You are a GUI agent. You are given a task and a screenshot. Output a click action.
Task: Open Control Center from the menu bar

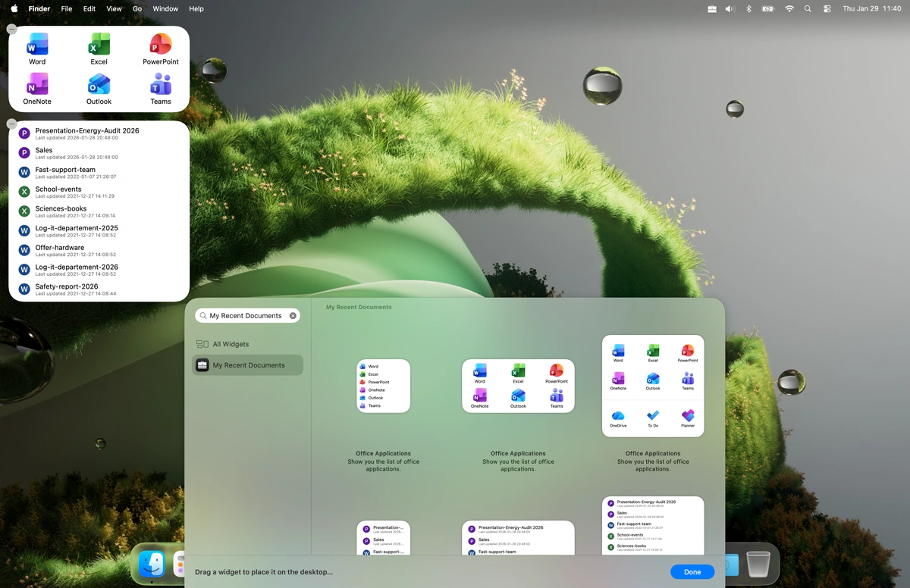[x=827, y=8]
